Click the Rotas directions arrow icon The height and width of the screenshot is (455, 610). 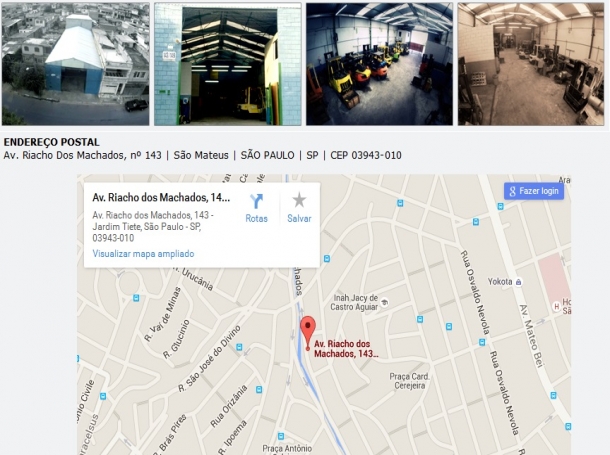coord(256,201)
